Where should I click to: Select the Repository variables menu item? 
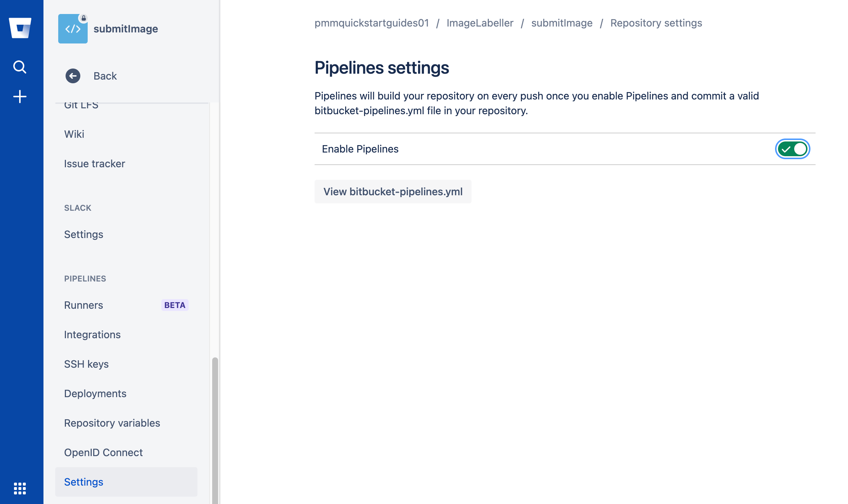coord(112,423)
